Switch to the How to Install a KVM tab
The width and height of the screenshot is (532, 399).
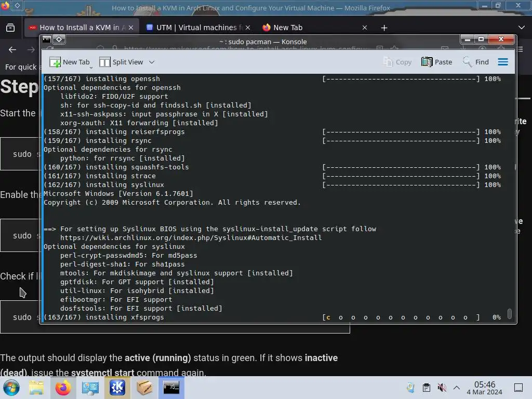coord(82,28)
